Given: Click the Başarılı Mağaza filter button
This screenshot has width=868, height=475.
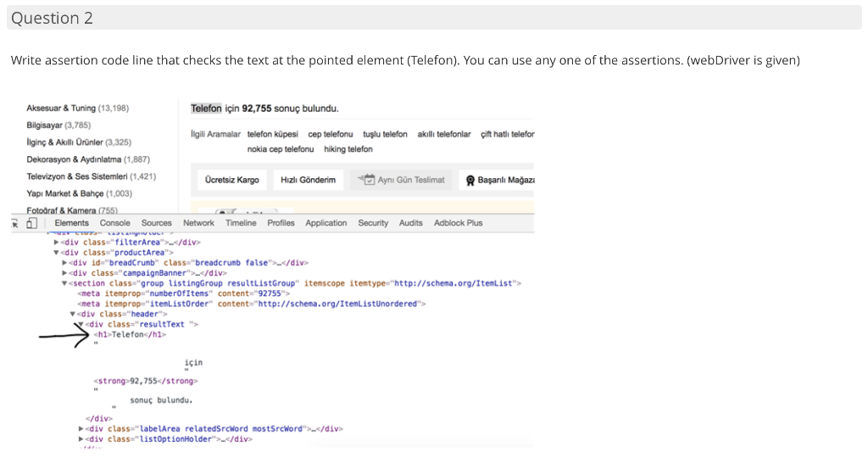Looking at the screenshot, I should [497, 180].
